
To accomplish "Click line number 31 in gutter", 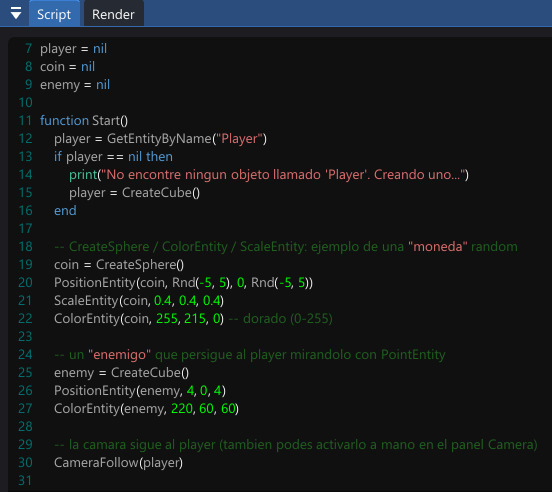I will pos(25,480).
